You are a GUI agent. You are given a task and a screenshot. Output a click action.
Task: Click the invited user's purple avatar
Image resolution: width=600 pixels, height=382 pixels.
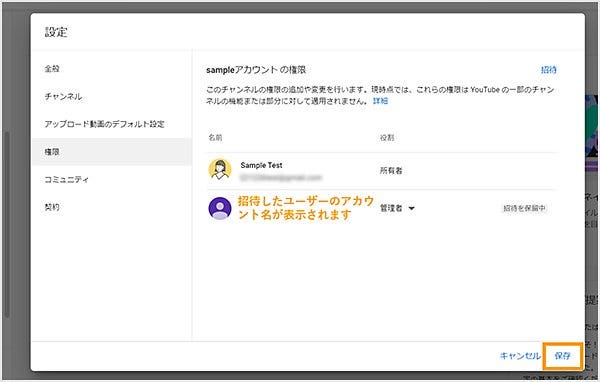[220, 208]
